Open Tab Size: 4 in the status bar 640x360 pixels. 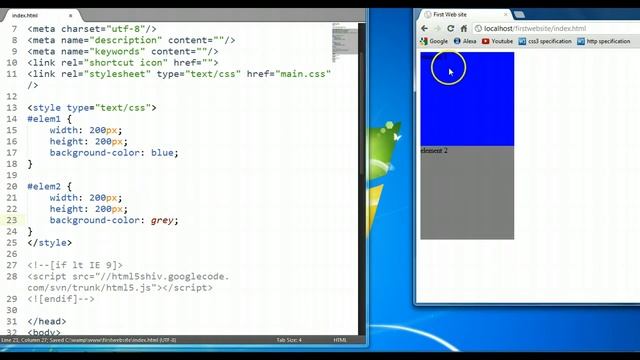point(289,340)
